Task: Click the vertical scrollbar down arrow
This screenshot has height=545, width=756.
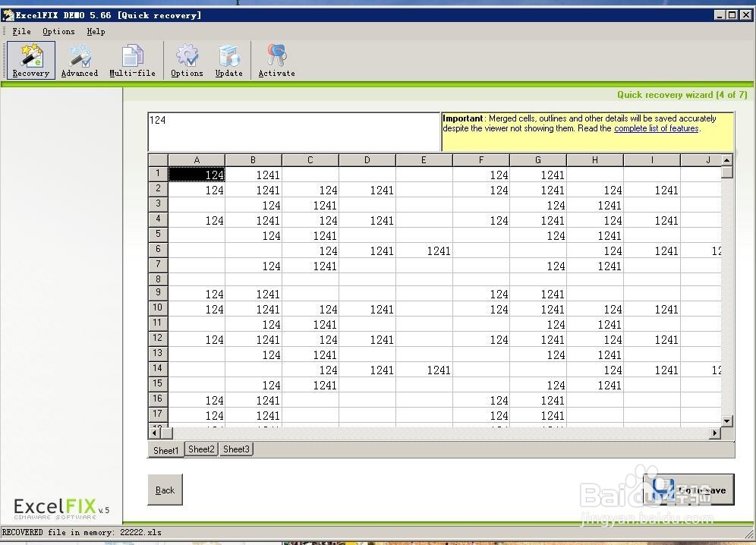Action: click(x=727, y=421)
